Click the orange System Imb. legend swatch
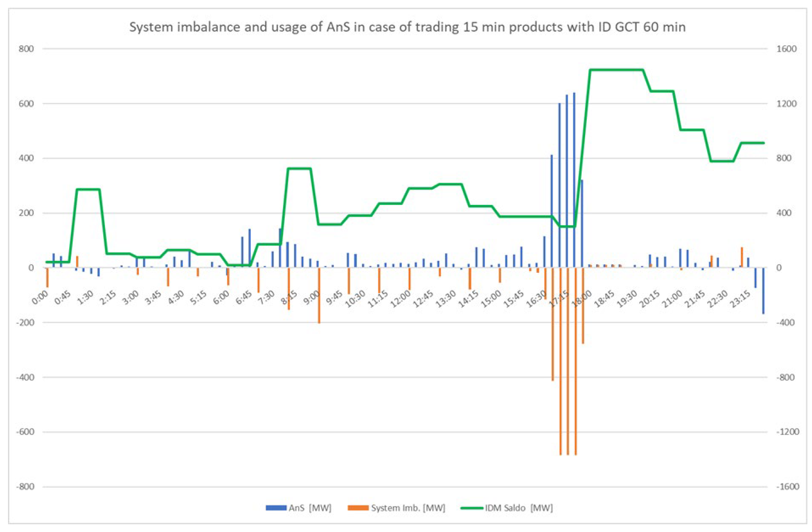The height and width of the screenshot is (532, 812). (x=358, y=508)
